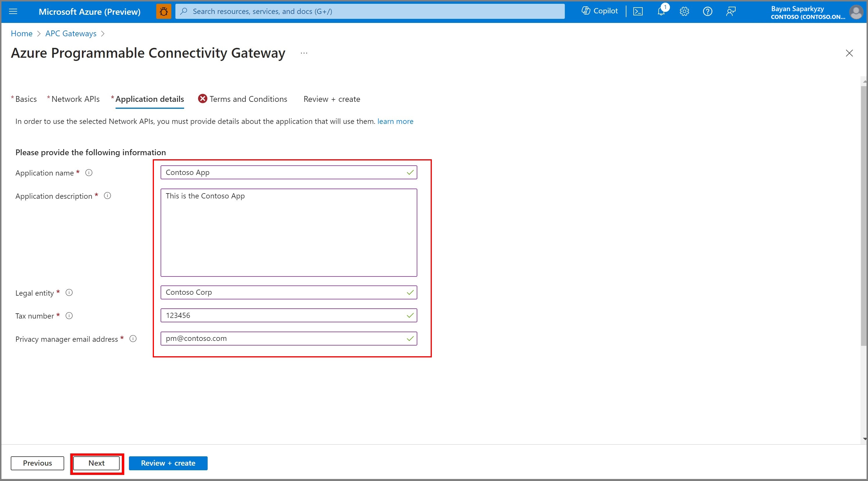The image size is (868, 481).
Task: Click Microsoft Azure (Preview) title
Action: point(90,12)
